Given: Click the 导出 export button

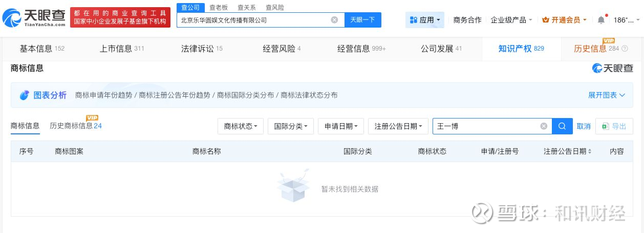Looking at the screenshot, I should (x=614, y=126).
